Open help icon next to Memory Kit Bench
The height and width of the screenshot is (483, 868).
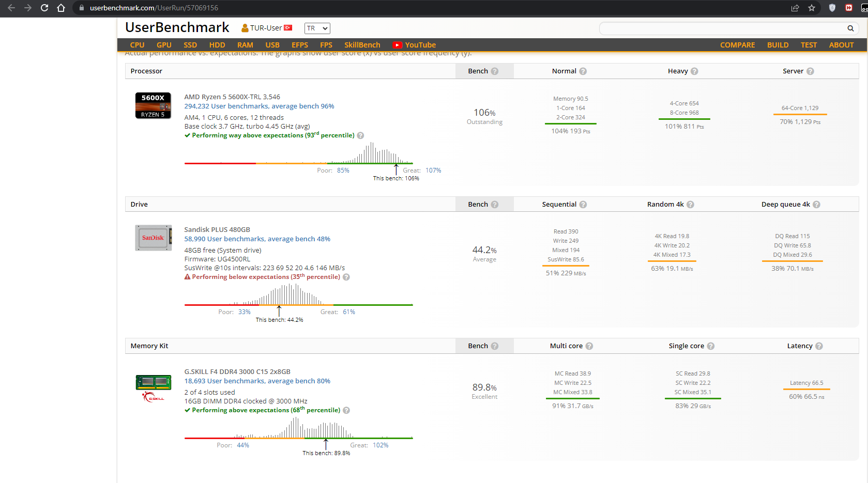(x=495, y=346)
